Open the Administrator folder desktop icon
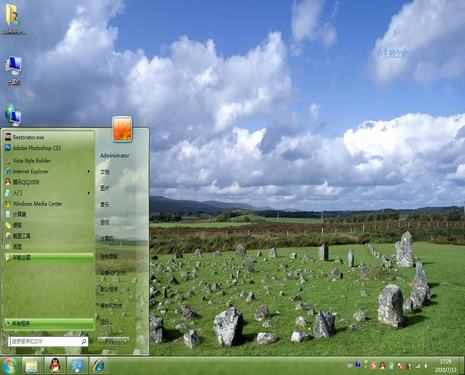The width and height of the screenshot is (465, 375). pyautogui.click(x=13, y=19)
